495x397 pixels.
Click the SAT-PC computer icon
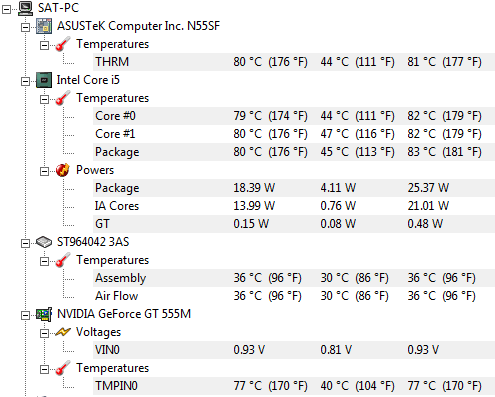[25, 8]
